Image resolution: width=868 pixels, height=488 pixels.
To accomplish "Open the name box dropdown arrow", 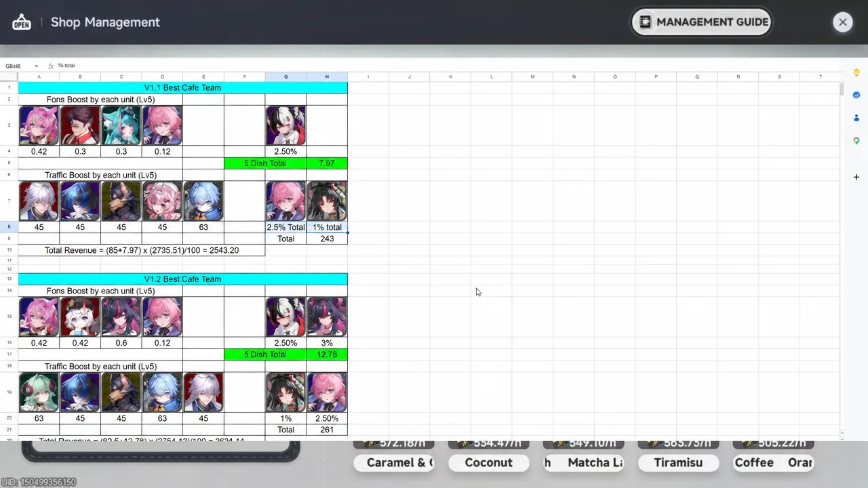I will coord(36,66).
